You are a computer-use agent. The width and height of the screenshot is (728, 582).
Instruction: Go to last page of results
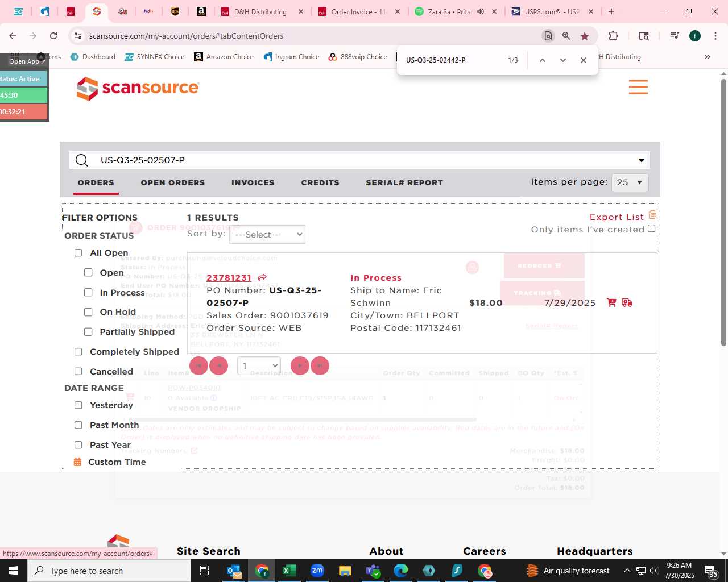pos(320,365)
